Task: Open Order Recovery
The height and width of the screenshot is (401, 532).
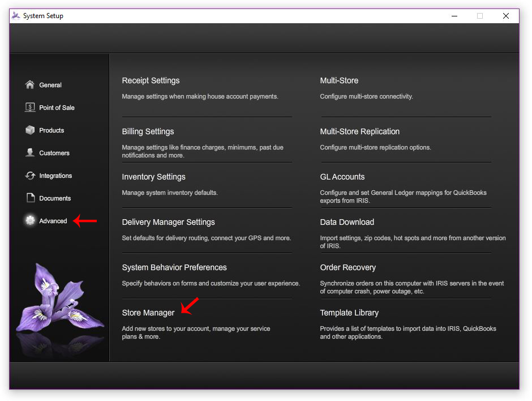Action: [347, 267]
